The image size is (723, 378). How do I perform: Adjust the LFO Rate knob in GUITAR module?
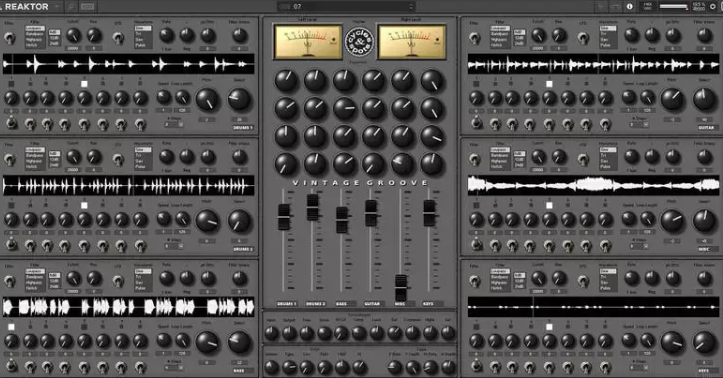[x=632, y=35]
